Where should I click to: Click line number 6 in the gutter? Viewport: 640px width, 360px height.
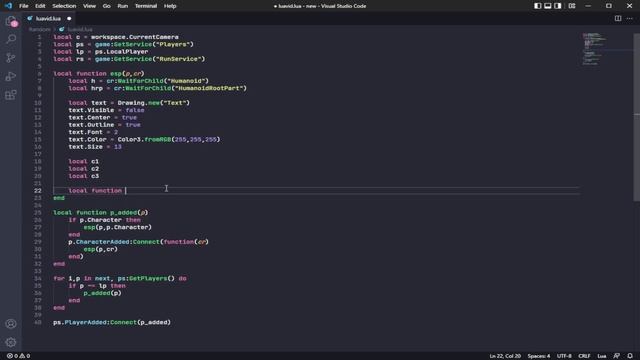39,74
